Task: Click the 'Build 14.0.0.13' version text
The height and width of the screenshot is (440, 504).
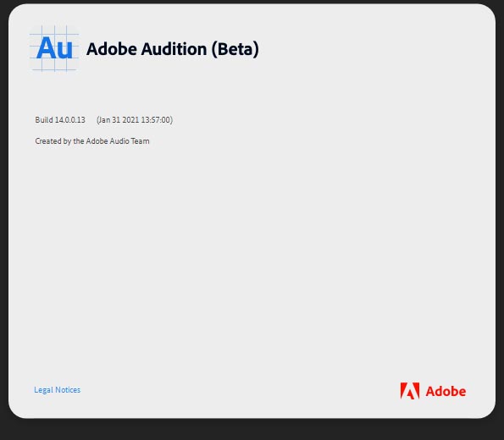Action: [60, 120]
